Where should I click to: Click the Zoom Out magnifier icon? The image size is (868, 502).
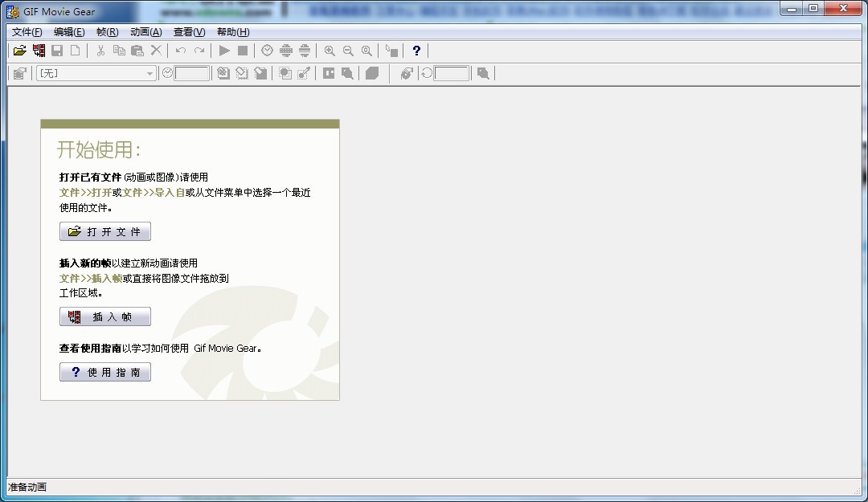[x=348, y=51]
